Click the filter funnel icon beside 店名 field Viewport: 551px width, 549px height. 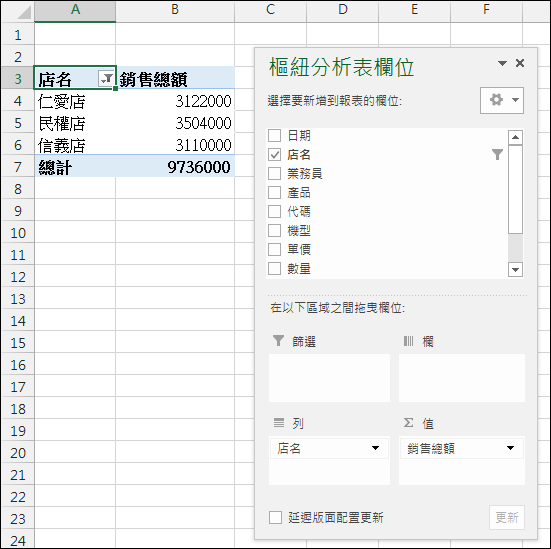click(x=497, y=154)
